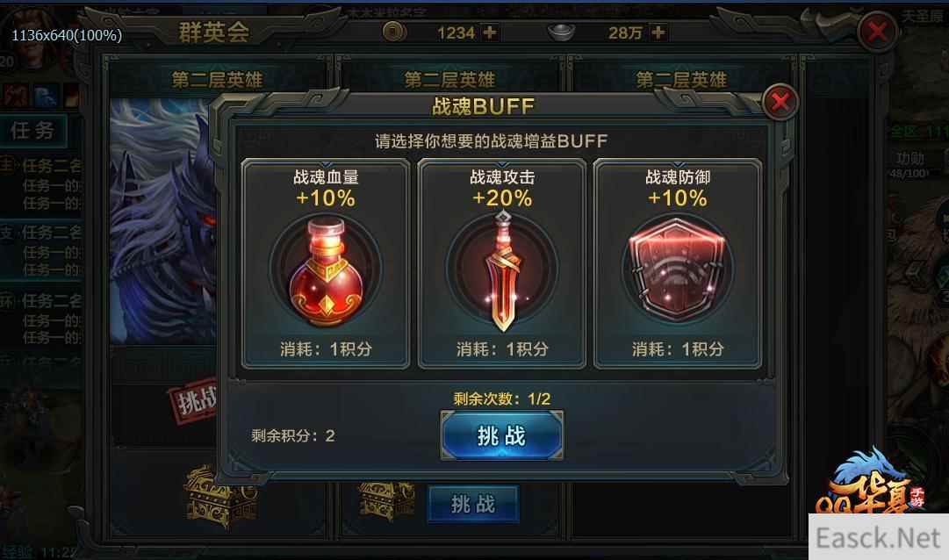Pick the red shield defense icon
949x560 pixels.
[678, 270]
